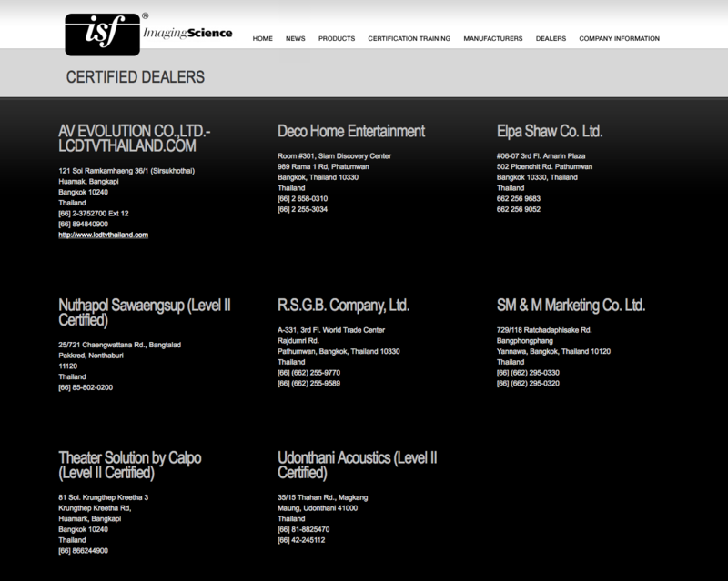Select phone number [66] 2 255-3034
Image resolution: width=728 pixels, height=581 pixels.
(x=302, y=209)
